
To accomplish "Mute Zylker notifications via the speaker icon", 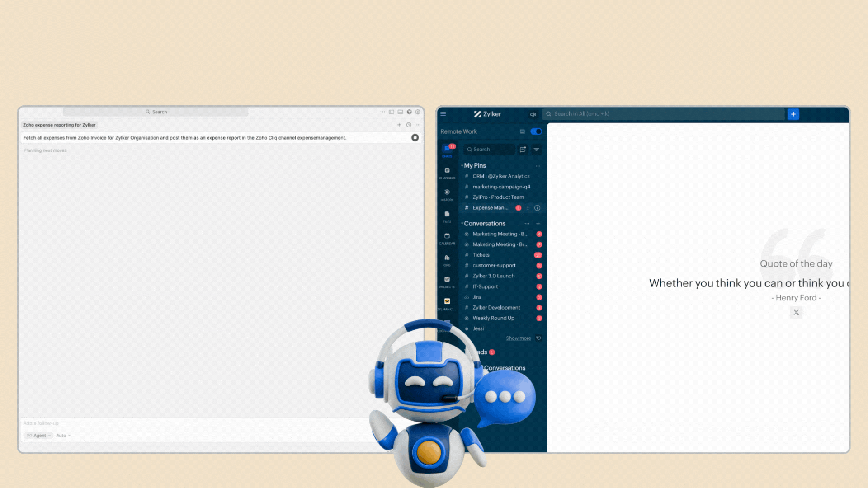I will (533, 114).
